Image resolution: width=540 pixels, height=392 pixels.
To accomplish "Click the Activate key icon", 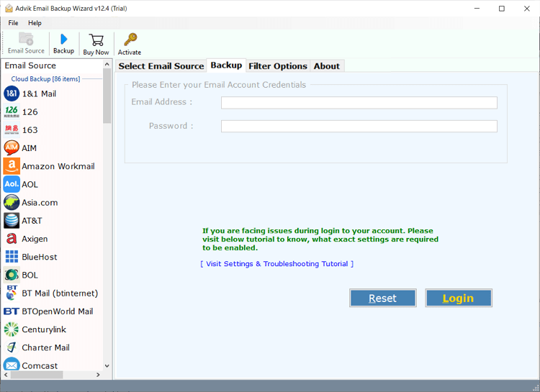I will [x=130, y=40].
